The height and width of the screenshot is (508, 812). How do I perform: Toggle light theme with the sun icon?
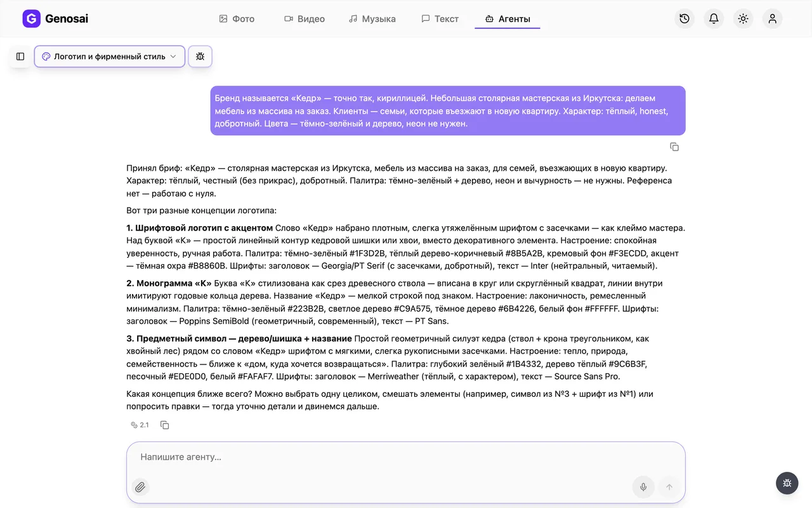coord(743,18)
